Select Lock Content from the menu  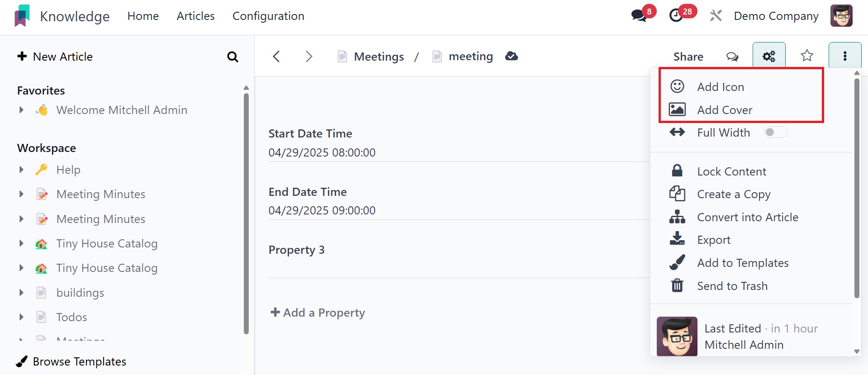click(x=731, y=171)
